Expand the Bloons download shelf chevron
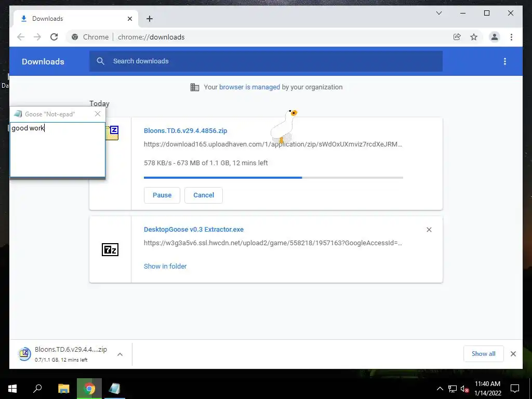Viewport: 532px width, 399px height. click(120, 354)
